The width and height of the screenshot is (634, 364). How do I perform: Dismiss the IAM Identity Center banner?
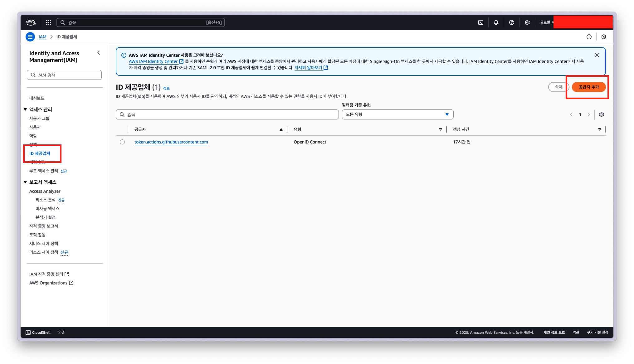597,55
